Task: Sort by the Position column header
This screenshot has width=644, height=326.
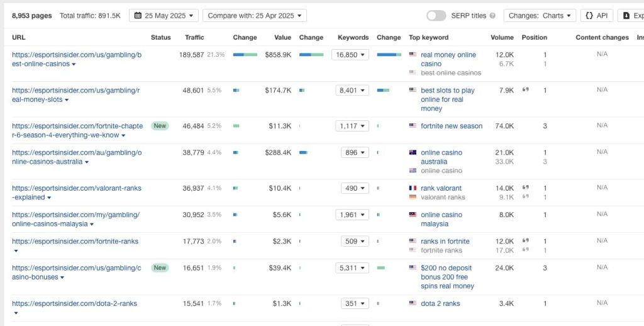Action: tap(535, 37)
